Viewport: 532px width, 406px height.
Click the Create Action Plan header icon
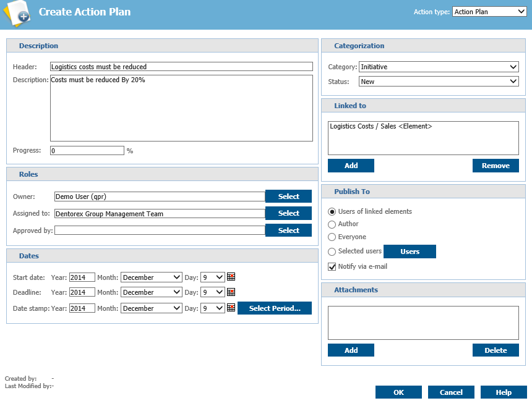click(17, 12)
